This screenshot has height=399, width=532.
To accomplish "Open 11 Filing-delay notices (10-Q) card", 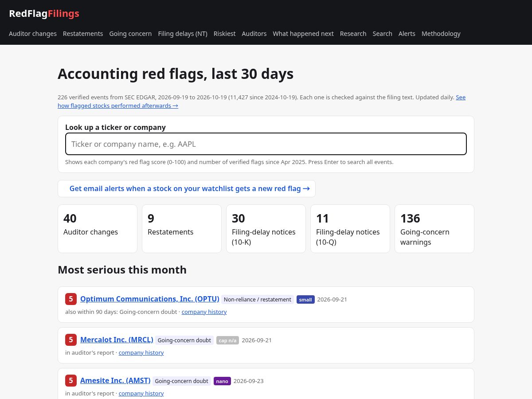I will (x=350, y=229).
